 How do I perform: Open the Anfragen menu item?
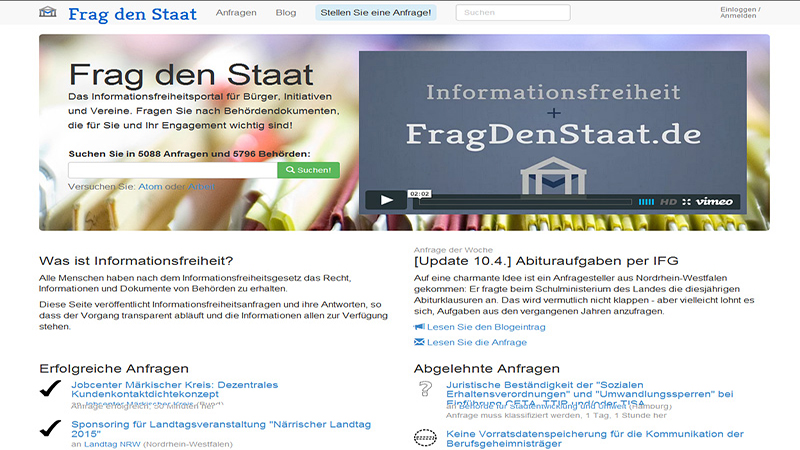(236, 12)
